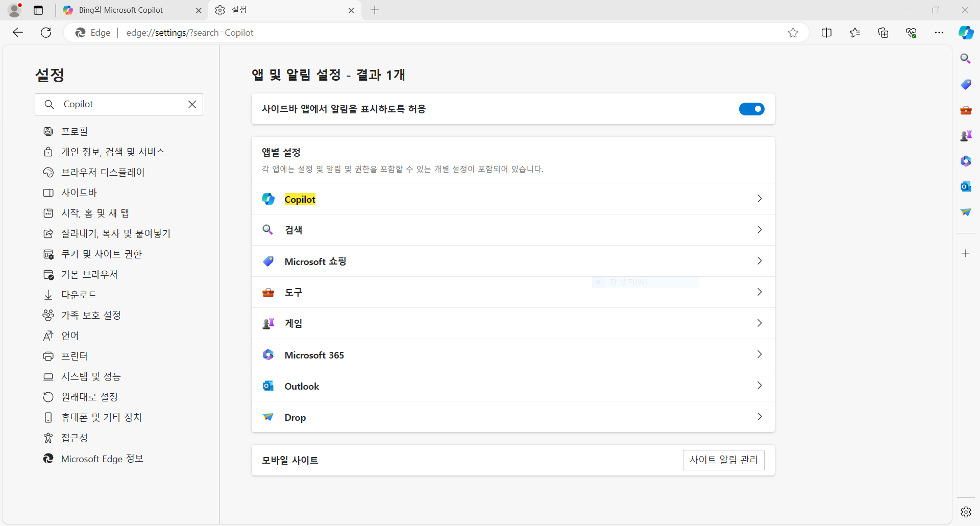Open the Collections icon in the toolbar
Screen dimensions: 980x526
tap(883, 33)
